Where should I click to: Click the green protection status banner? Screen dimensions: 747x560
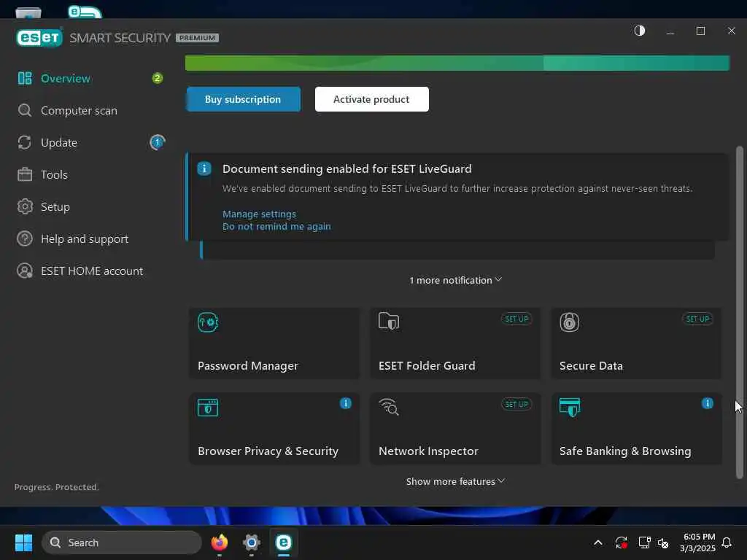(457, 63)
